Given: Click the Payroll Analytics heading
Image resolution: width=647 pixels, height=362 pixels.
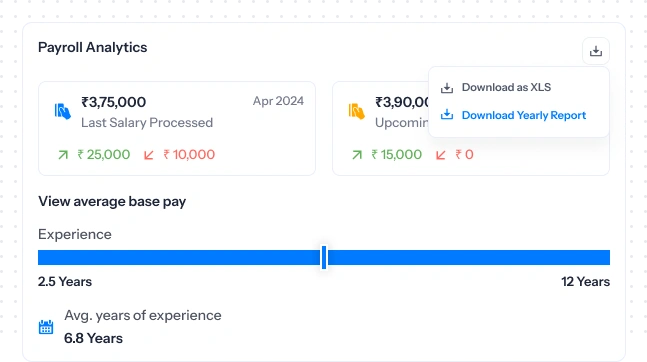Looking at the screenshot, I should tap(92, 47).
